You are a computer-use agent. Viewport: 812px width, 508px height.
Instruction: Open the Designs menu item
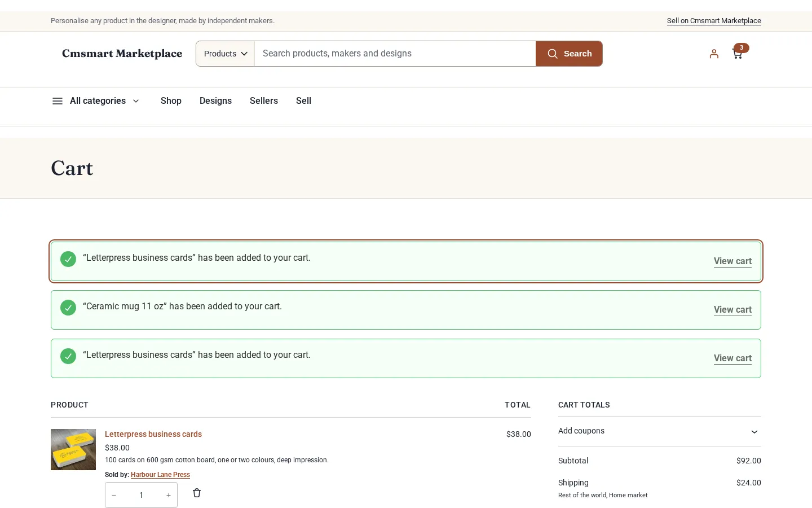(x=215, y=101)
